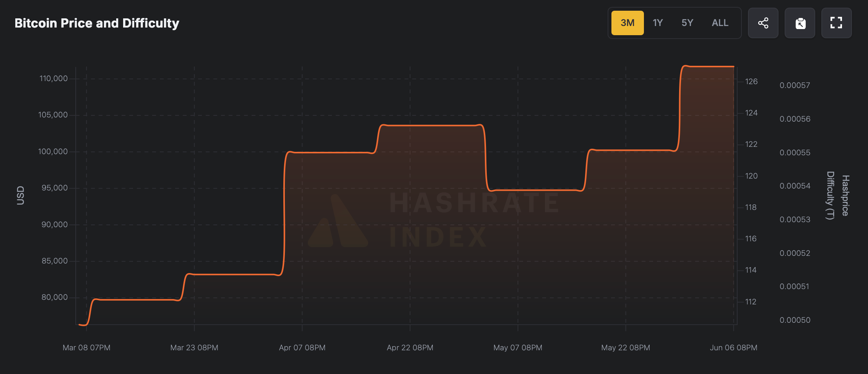The image size is (868, 374).
Task: Click the 0.00050 hashprice axis tick
Action: tap(795, 320)
